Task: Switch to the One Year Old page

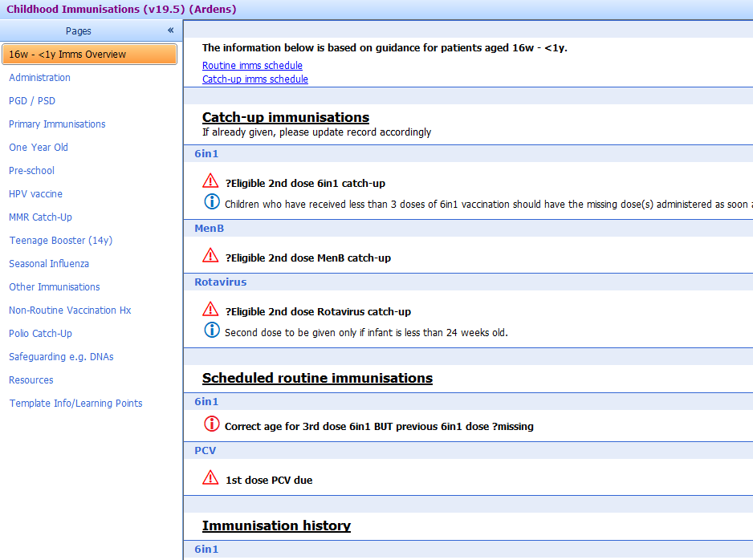Action: (x=39, y=148)
